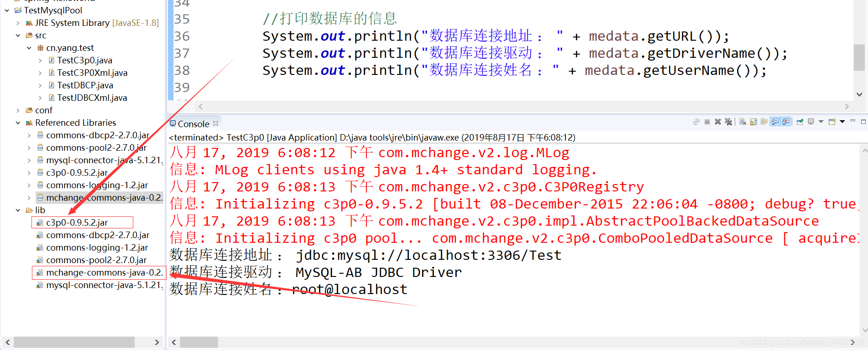Click the Package Explorer horizontal scrollbar thumb
The height and width of the screenshot is (350, 868).
[x=74, y=342]
